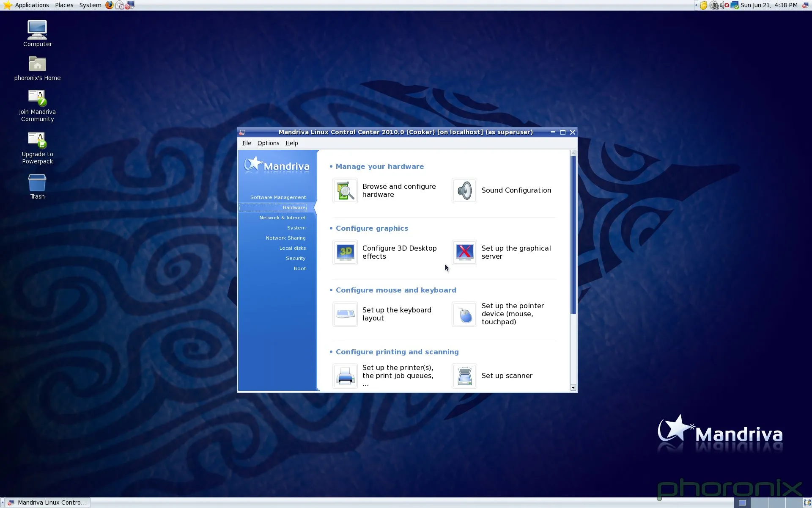Click 'Set up the pointer device' label
This screenshot has width=812, height=508.
coord(513,314)
